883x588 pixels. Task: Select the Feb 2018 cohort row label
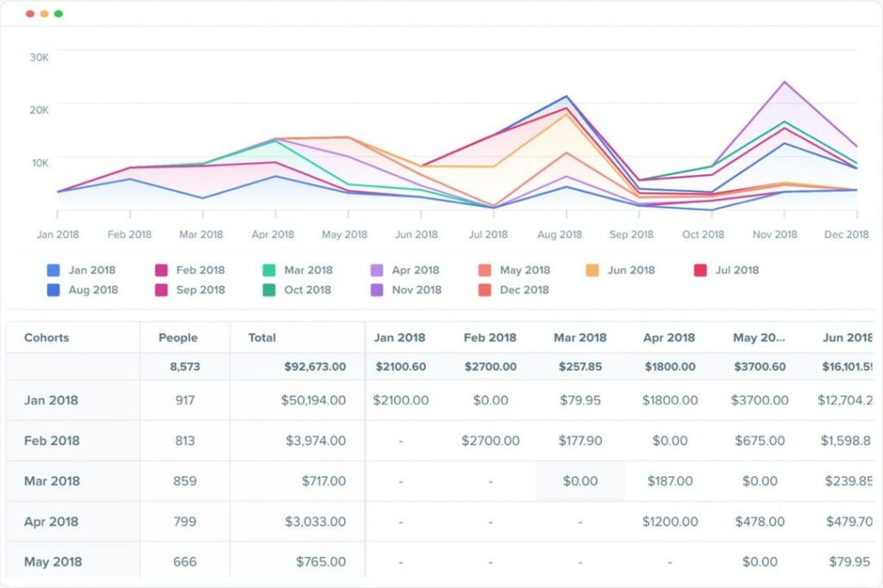[x=52, y=441]
